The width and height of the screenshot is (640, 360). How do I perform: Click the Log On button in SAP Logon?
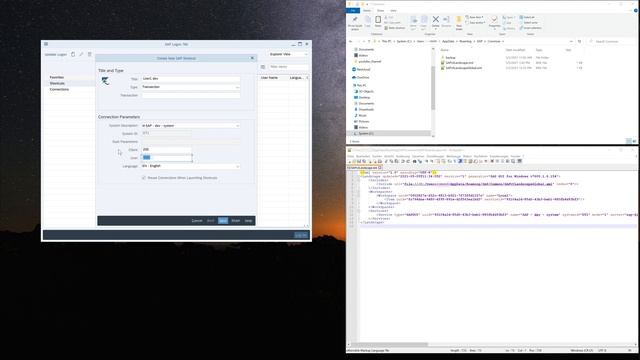(301, 235)
